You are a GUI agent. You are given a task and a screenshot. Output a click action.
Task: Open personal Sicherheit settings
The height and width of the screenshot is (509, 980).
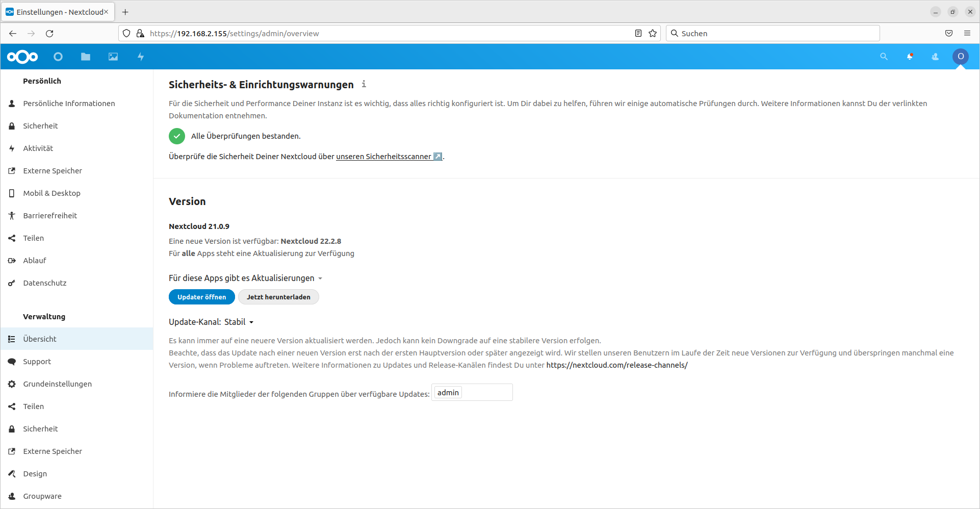click(77, 126)
